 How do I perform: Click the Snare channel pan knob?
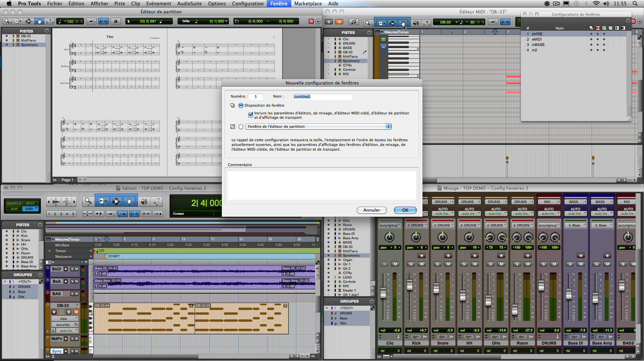[x=443, y=238]
